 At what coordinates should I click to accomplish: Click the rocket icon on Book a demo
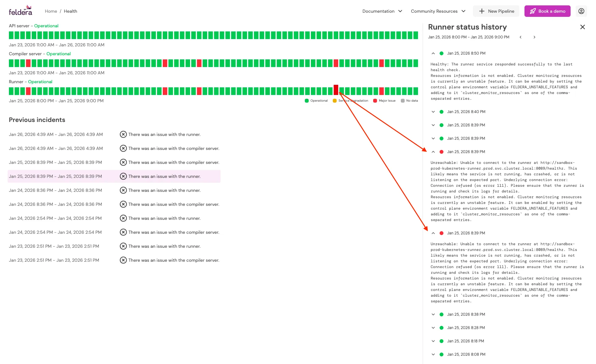click(532, 11)
